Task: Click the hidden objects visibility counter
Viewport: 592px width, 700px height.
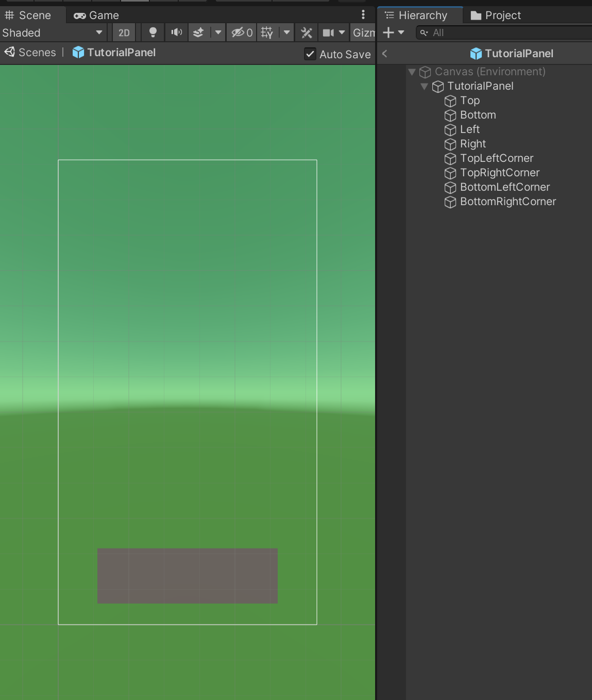Action: point(242,32)
